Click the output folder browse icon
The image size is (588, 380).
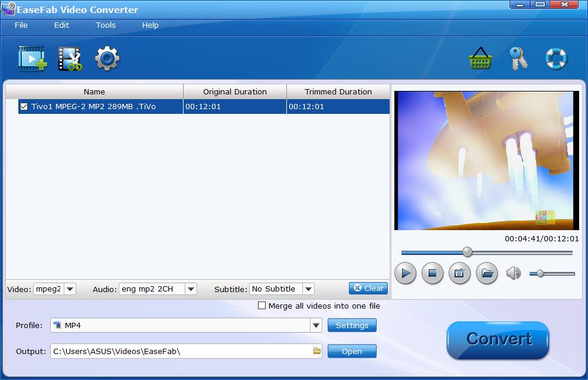tap(317, 351)
